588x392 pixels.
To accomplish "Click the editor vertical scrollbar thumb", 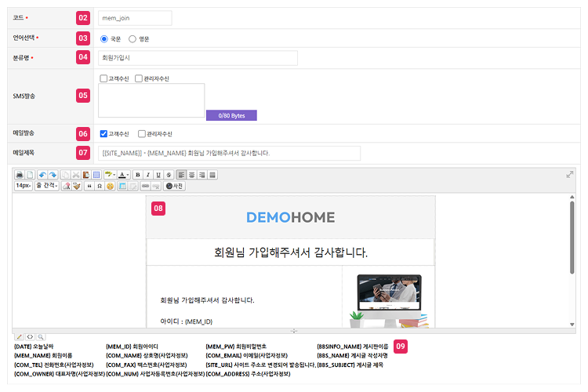I will tap(572, 238).
